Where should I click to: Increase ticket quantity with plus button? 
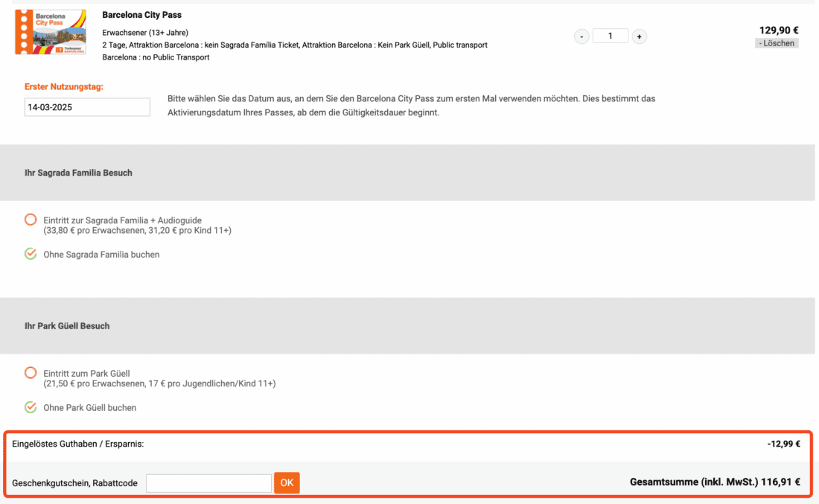pyautogui.click(x=639, y=36)
